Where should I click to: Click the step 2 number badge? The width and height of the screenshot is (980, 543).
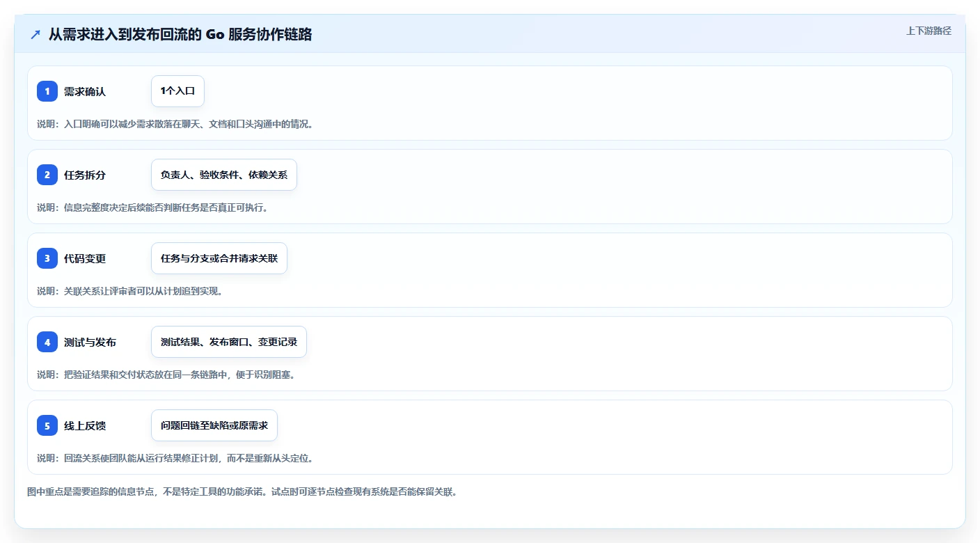click(x=47, y=175)
